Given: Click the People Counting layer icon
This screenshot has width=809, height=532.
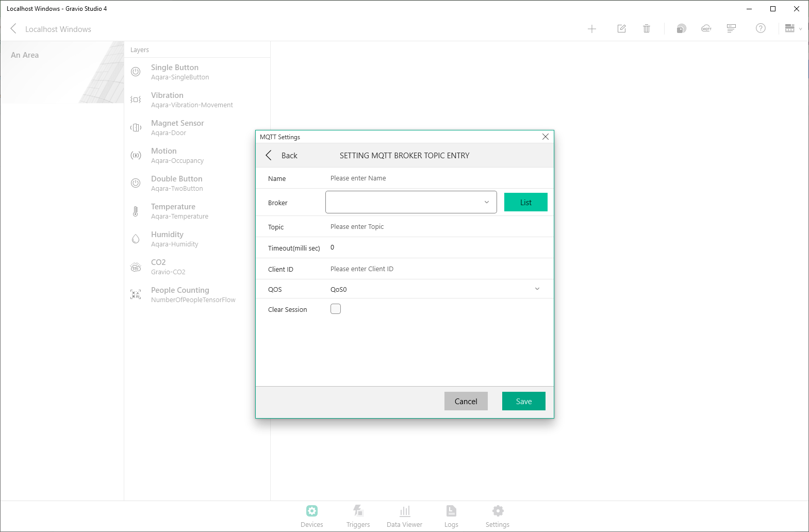Looking at the screenshot, I should point(136,294).
